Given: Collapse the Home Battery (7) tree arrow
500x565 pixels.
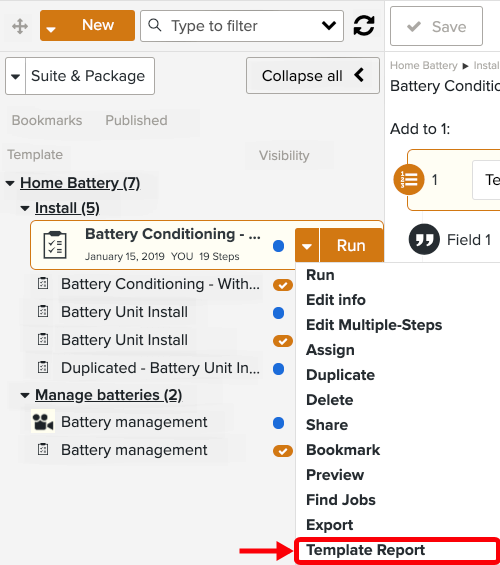Looking at the screenshot, I should (10, 183).
